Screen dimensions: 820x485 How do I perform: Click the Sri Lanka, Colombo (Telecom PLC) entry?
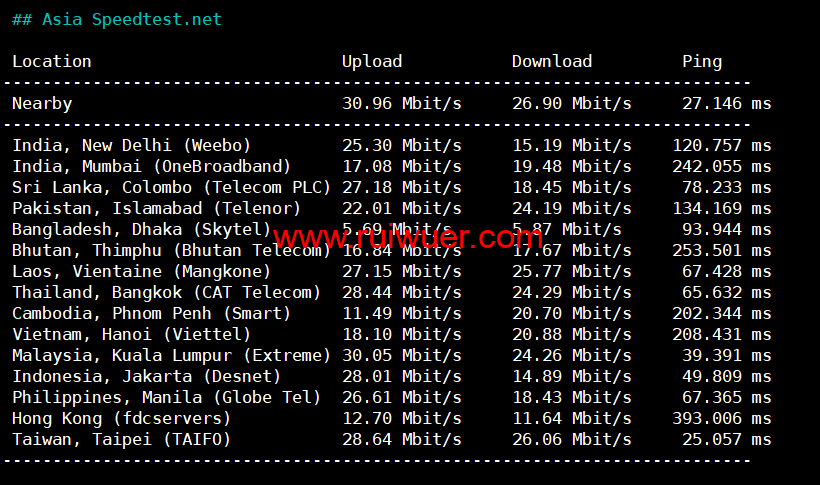coord(172,187)
